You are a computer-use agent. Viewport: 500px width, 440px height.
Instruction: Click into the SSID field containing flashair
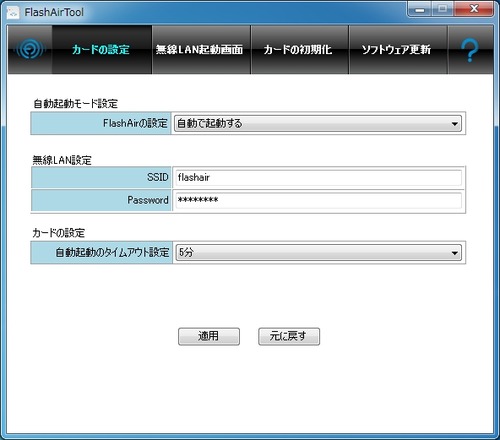(318, 178)
